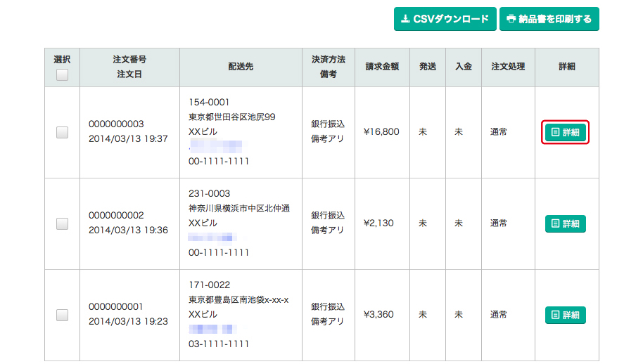Click the 決済方法 column header
This screenshot has width=643, height=364.
(x=329, y=59)
